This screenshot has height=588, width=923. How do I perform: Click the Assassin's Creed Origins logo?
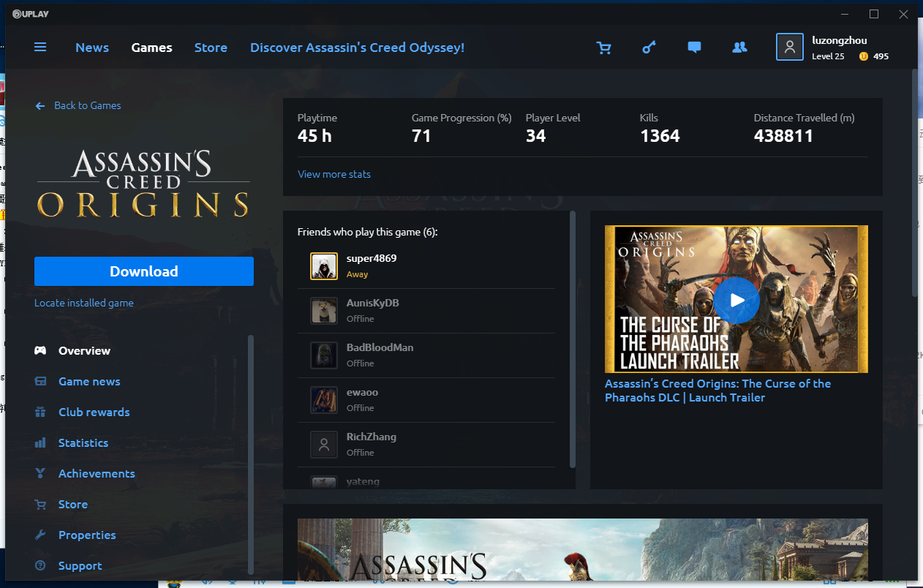pos(143,183)
